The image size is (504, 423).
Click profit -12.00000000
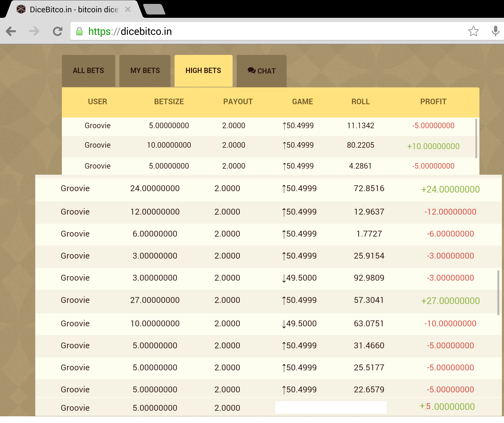point(450,212)
